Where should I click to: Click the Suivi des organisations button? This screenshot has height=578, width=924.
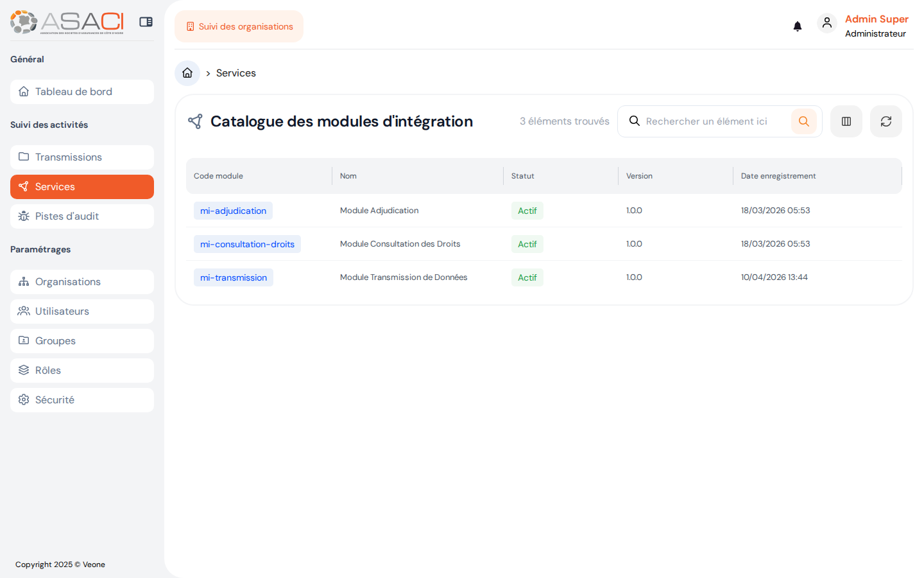239,26
